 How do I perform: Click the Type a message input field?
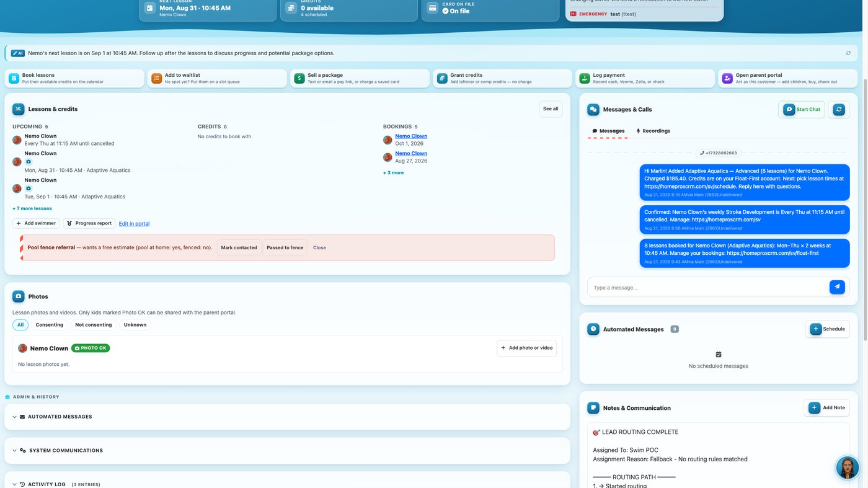(x=708, y=287)
